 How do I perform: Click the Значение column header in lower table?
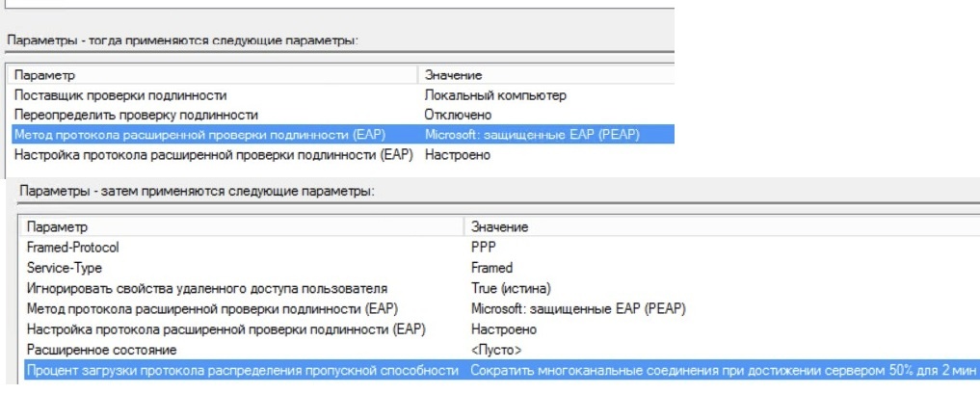coord(722,226)
